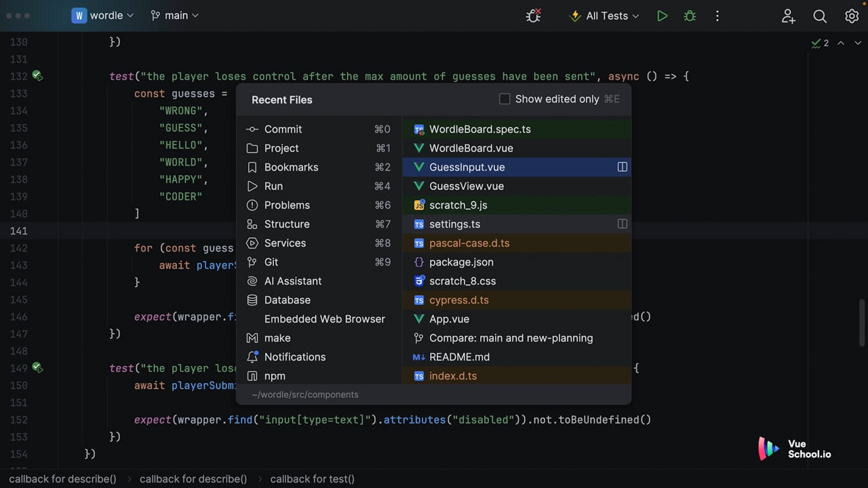Open more actions vertical dots menu
This screenshot has width=868, height=488.
[x=717, y=16]
